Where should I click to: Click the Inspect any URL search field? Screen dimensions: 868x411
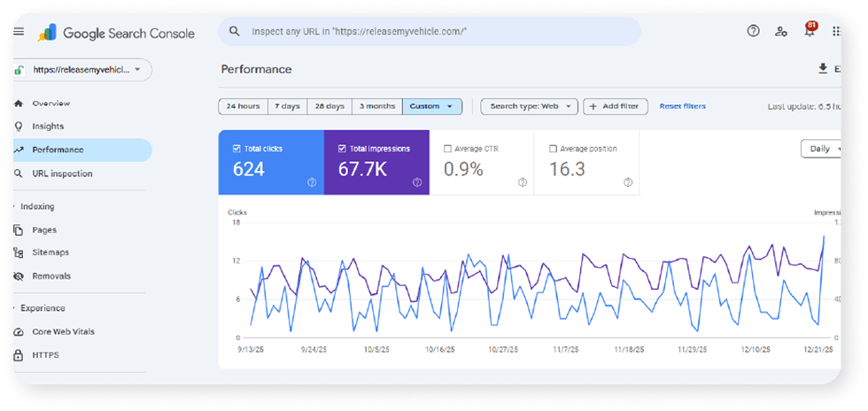tap(429, 32)
